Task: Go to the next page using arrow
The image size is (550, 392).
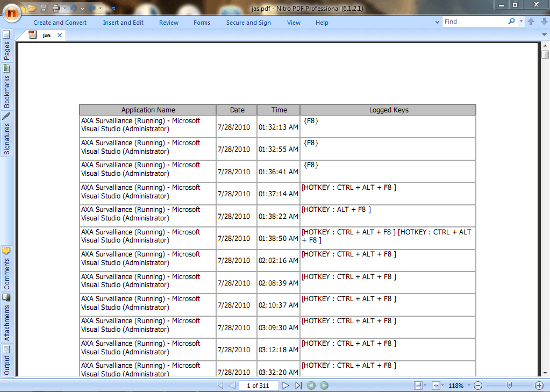Action: [x=286, y=386]
